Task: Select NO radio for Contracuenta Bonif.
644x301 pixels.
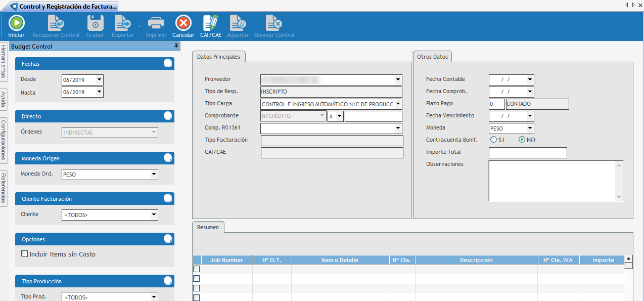Action: pyautogui.click(x=522, y=140)
